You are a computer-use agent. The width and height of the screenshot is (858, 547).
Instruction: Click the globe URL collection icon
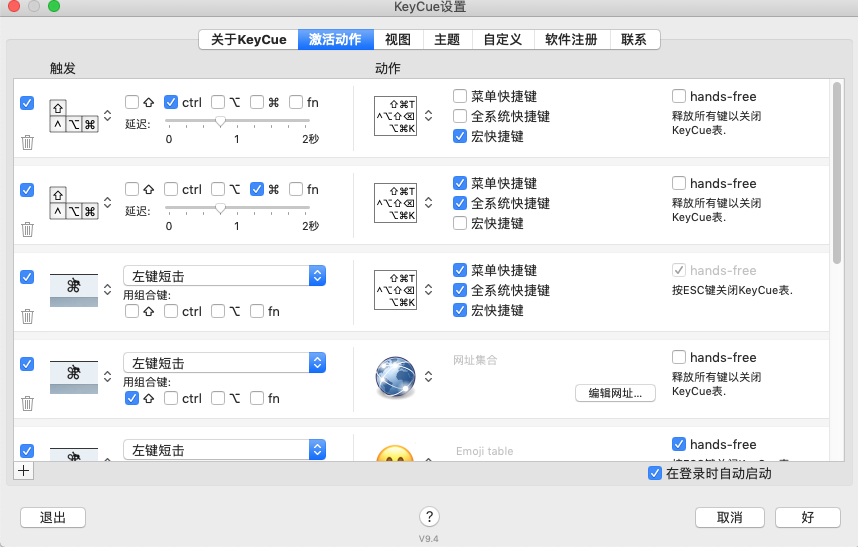pos(396,376)
